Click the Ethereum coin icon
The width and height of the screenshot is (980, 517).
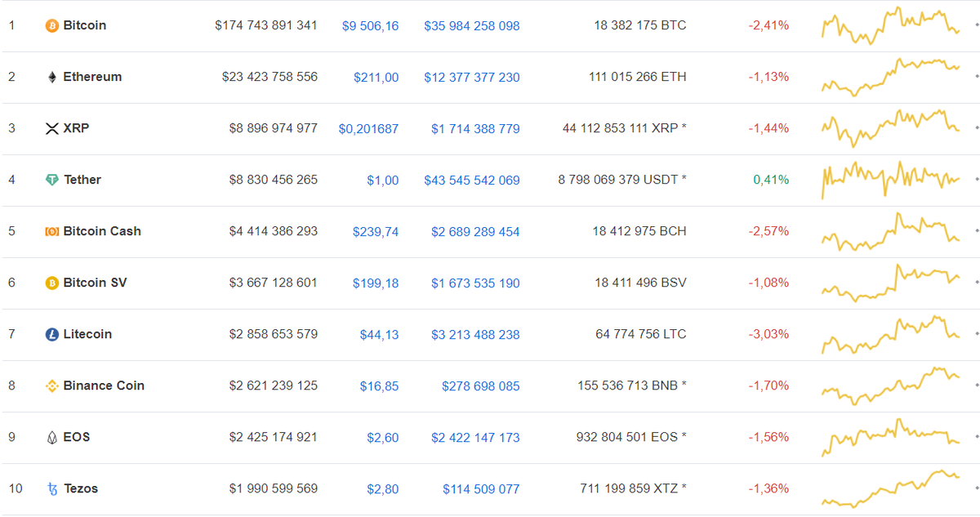tap(51, 77)
